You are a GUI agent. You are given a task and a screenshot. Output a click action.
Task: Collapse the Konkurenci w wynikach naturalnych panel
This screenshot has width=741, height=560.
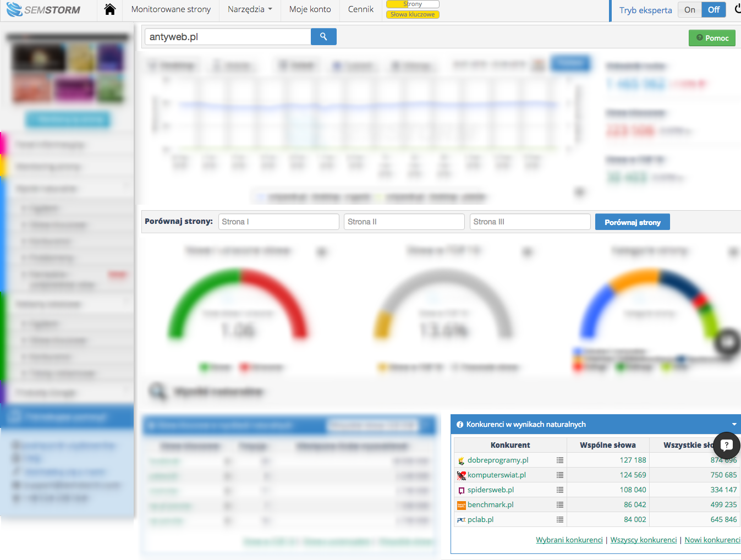click(734, 424)
